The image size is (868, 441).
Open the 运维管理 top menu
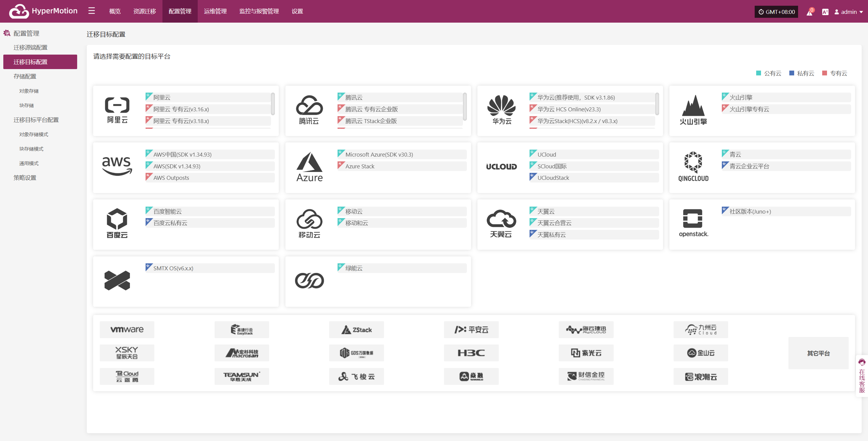tap(215, 11)
